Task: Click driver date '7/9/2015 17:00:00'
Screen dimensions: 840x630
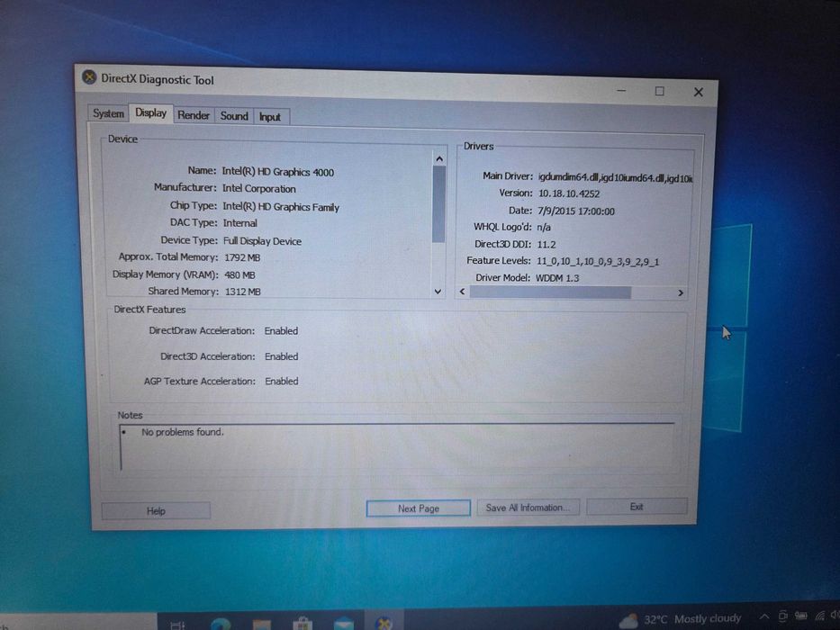Action: click(x=576, y=211)
